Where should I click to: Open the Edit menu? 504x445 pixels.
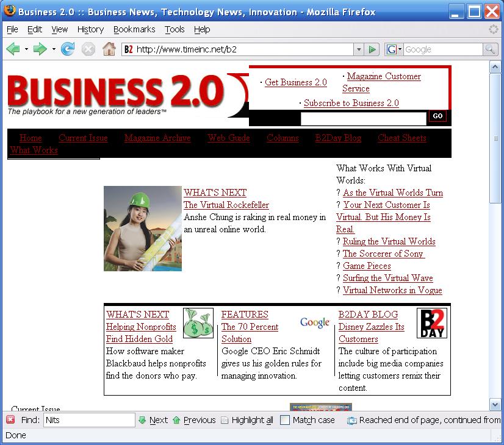(x=34, y=29)
